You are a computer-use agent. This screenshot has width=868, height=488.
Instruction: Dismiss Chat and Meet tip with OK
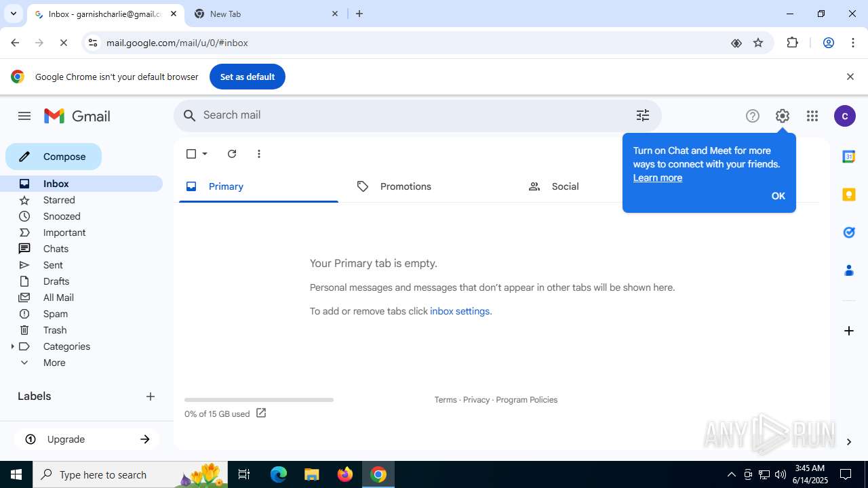pyautogui.click(x=778, y=196)
